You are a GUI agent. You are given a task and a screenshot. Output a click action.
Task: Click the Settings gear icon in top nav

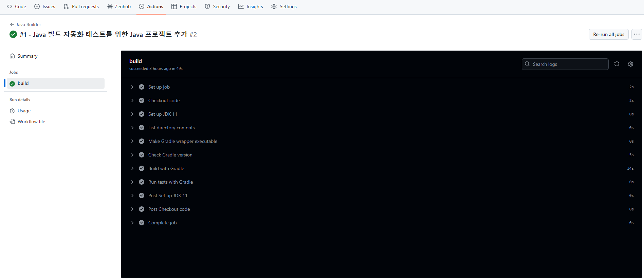coord(274,6)
